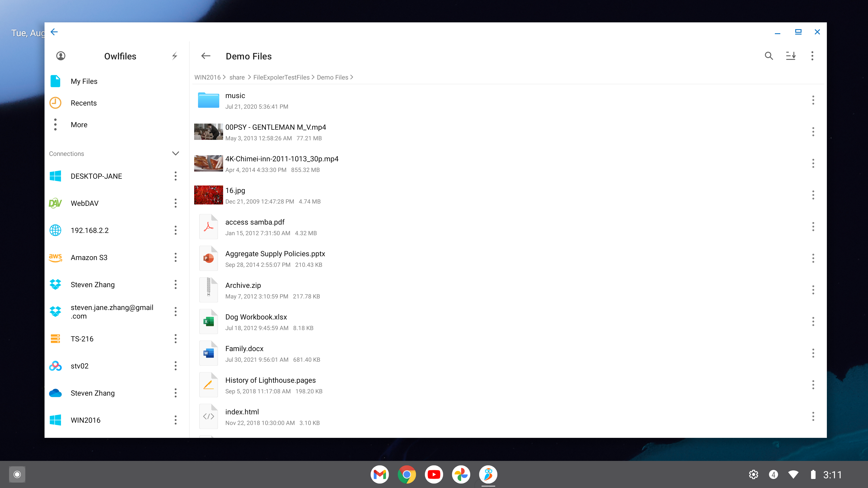868x488 pixels.
Task: Open more options for 00PSY GENTLEMAN video
Action: pyautogui.click(x=813, y=132)
